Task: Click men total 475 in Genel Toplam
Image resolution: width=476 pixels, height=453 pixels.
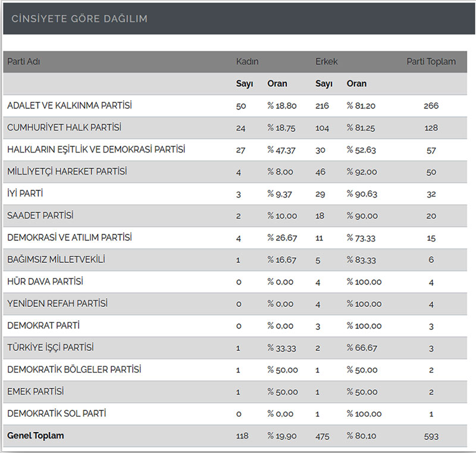Action: [322, 436]
